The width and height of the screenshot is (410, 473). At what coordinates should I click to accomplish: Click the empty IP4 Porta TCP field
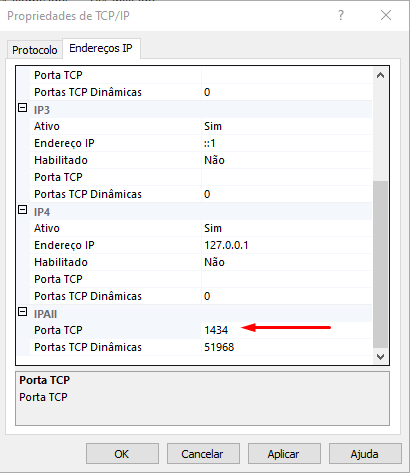point(287,279)
